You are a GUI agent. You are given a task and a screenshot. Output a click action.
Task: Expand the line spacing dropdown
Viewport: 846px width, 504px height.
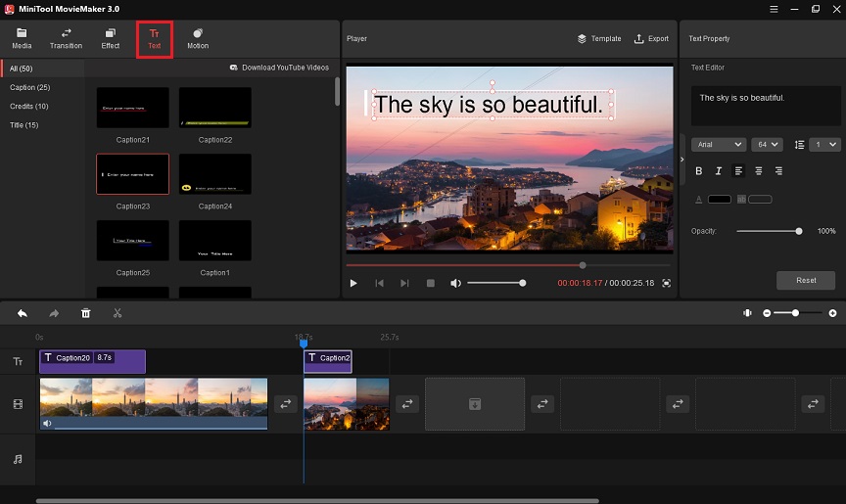[x=825, y=145]
